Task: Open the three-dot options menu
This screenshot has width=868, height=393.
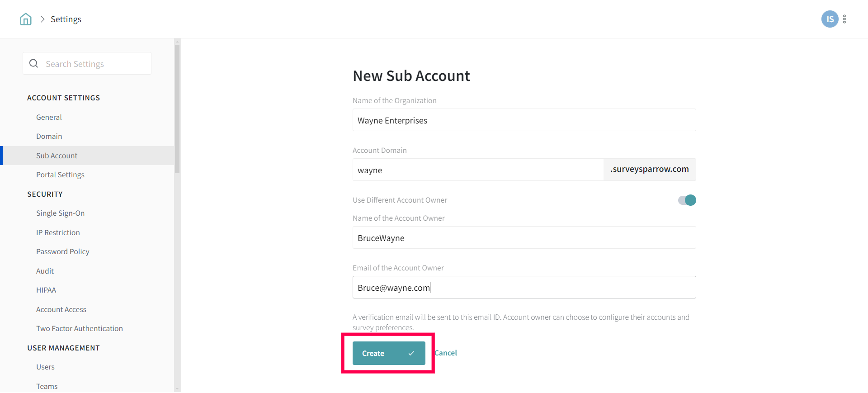Action: pyautogui.click(x=844, y=19)
